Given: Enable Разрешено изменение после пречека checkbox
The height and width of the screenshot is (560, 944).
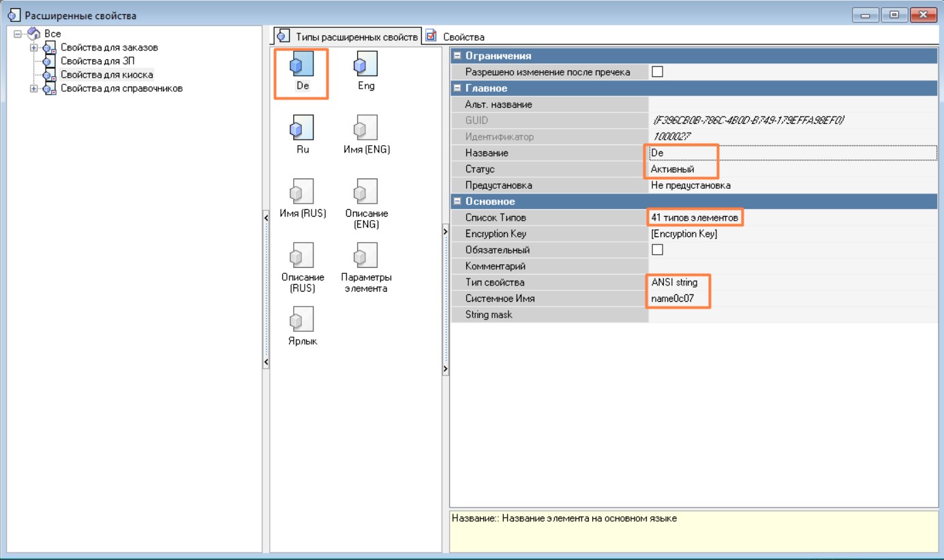Looking at the screenshot, I should [x=657, y=72].
